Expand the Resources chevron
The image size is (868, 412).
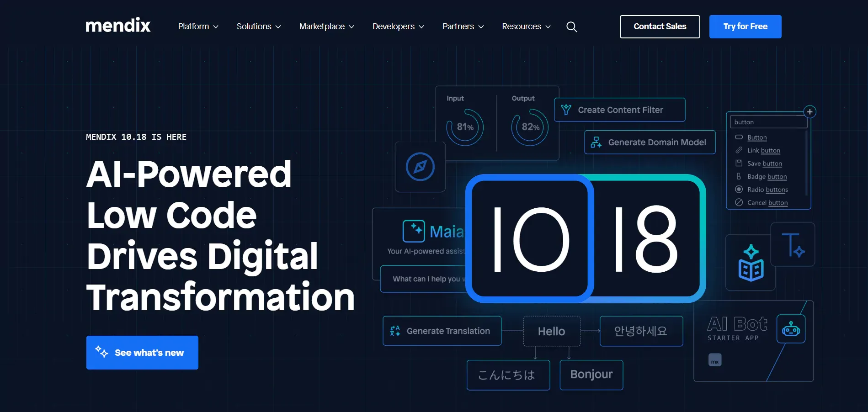[x=548, y=27]
